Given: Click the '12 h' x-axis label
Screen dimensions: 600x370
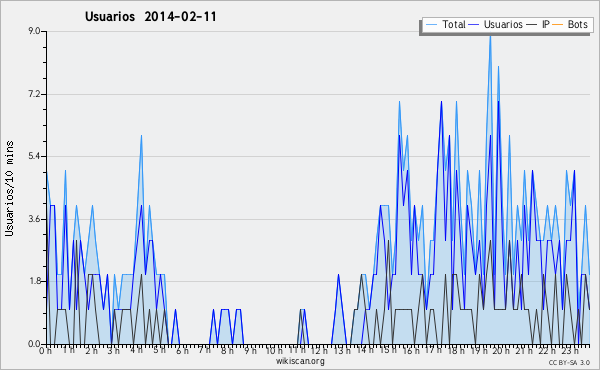Looking at the screenshot, I should pos(320,351).
